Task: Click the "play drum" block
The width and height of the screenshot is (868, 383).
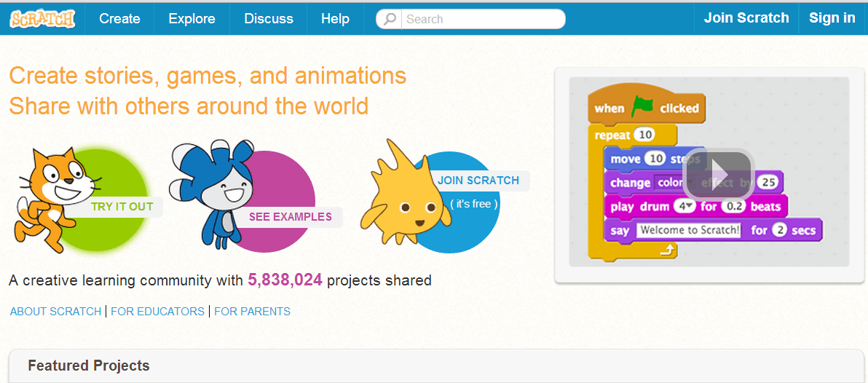Action: (695, 207)
